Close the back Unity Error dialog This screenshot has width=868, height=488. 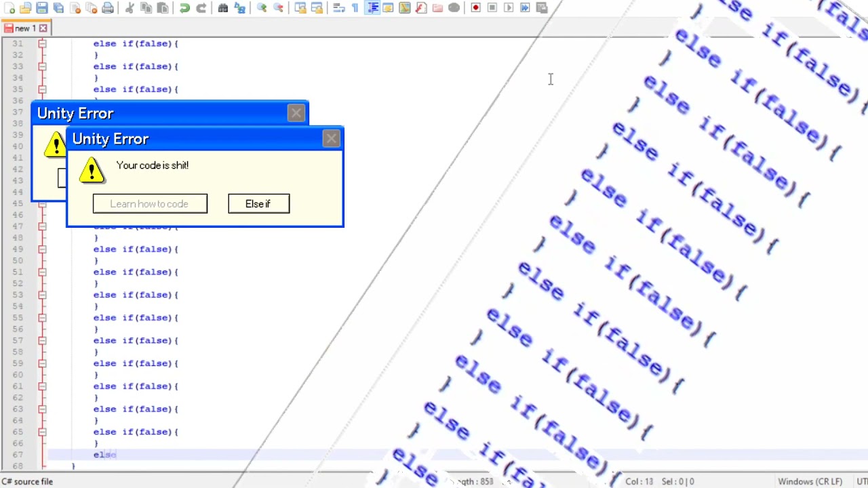(x=296, y=113)
